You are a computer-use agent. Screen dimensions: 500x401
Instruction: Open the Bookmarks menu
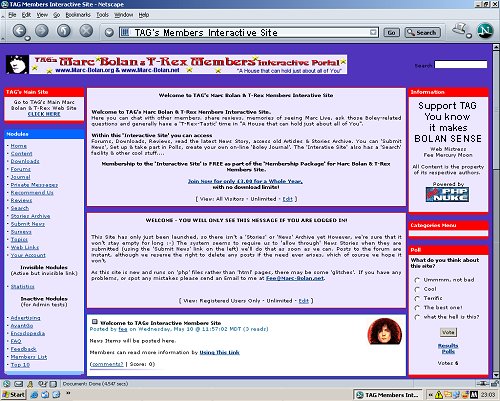click(78, 15)
